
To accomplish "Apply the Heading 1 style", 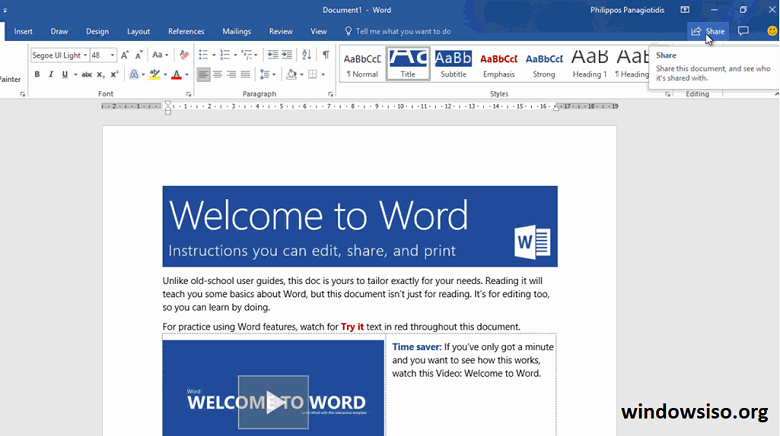I will (589, 64).
